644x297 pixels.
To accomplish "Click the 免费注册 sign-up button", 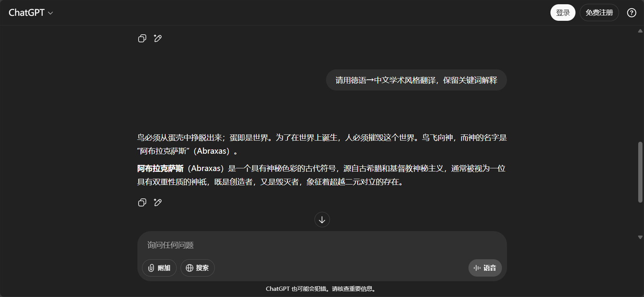I will point(599,13).
